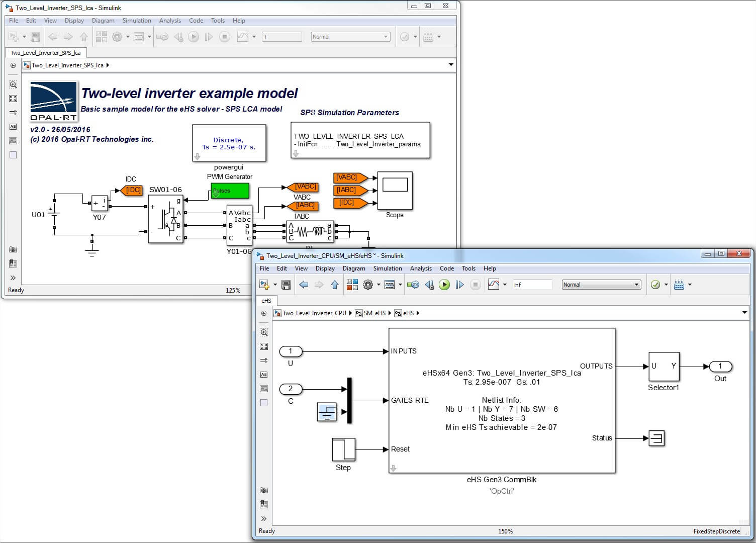
Task: Select the green PWM Generator block
Action: (230, 191)
